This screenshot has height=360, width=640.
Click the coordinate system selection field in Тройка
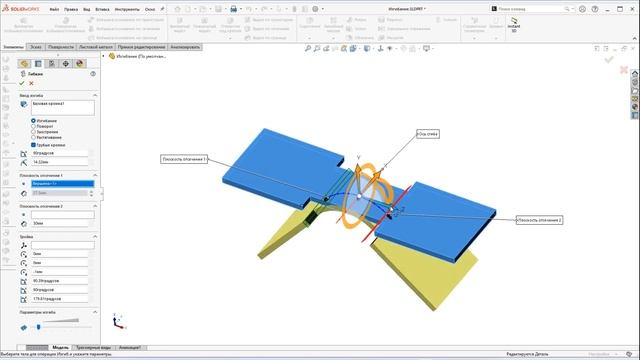(63, 245)
